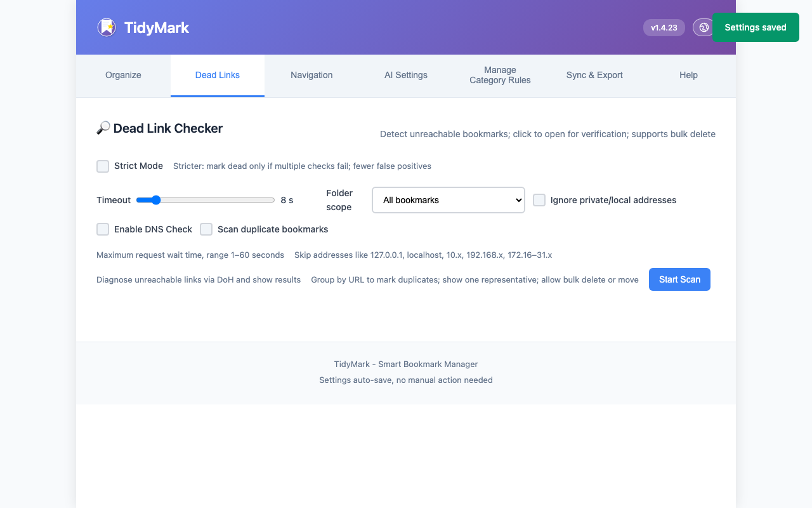The height and width of the screenshot is (508, 812).
Task: Open the Folder scope dropdown
Action: pyautogui.click(x=448, y=200)
